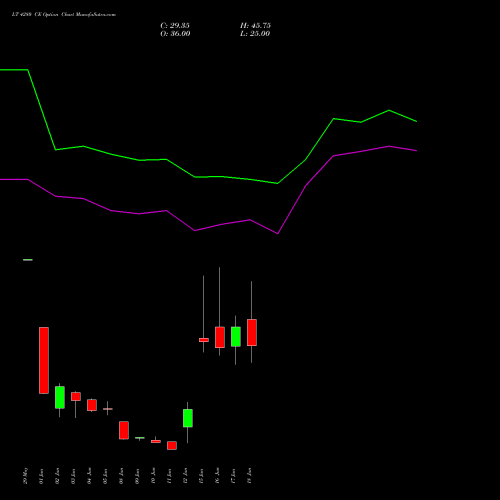The image size is (500, 500).
Task: Click the tall red candle for 01 Jun
Action: coord(44,360)
